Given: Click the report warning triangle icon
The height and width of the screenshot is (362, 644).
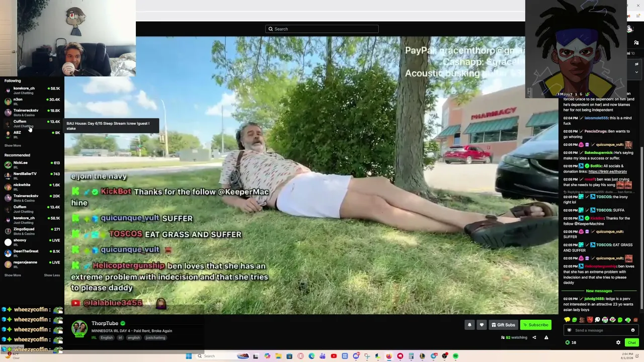Looking at the screenshot, I should (x=546, y=337).
